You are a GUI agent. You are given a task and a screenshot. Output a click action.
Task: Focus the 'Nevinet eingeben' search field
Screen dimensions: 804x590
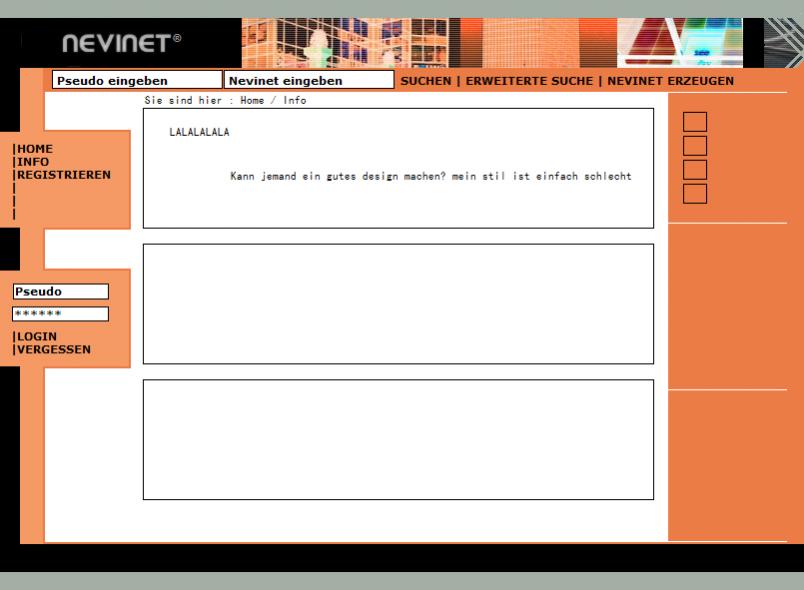tap(308, 80)
